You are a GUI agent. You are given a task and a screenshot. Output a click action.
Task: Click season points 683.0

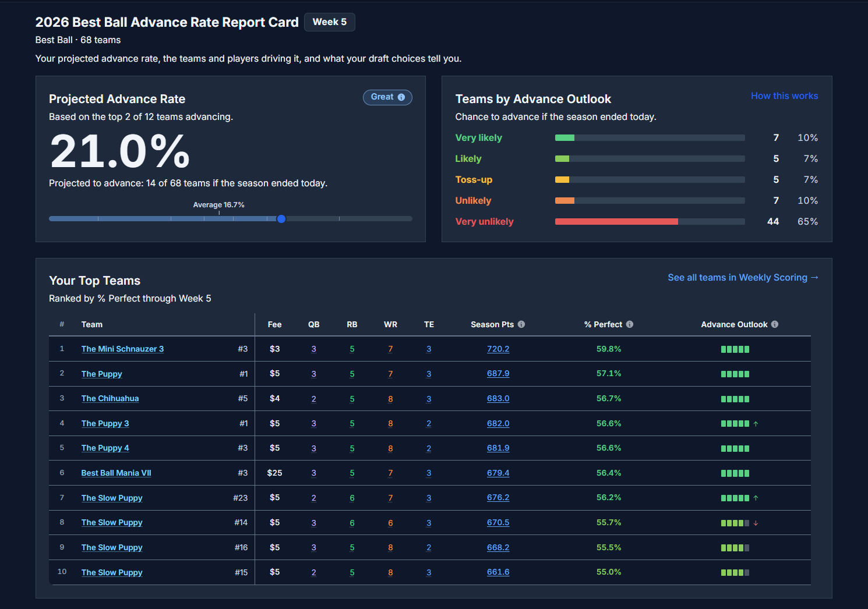[x=498, y=399]
